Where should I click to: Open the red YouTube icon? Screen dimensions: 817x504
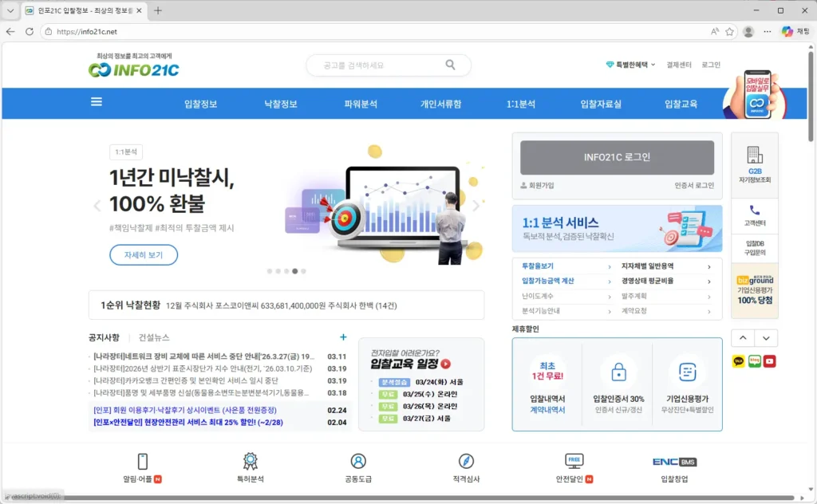click(770, 361)
